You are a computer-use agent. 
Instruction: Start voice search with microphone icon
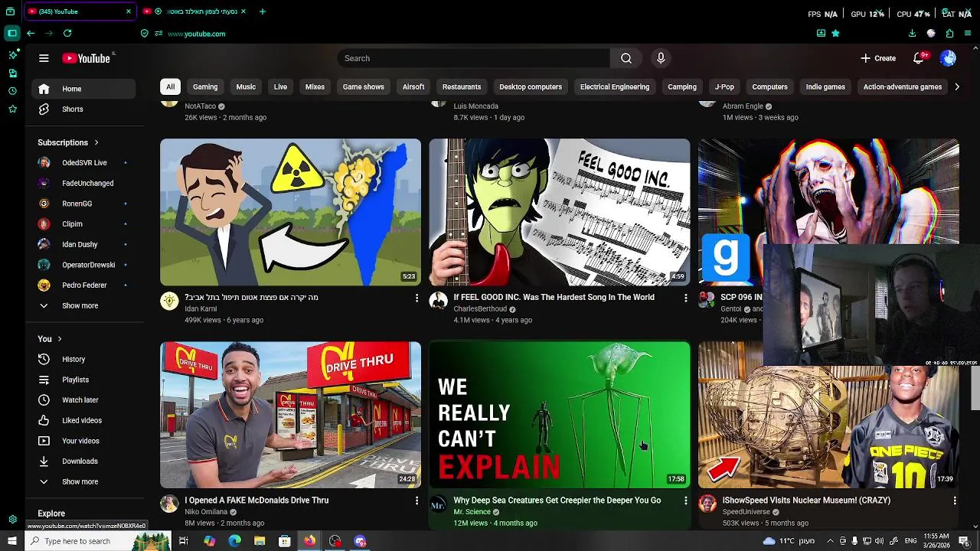[x=661, y=58]
